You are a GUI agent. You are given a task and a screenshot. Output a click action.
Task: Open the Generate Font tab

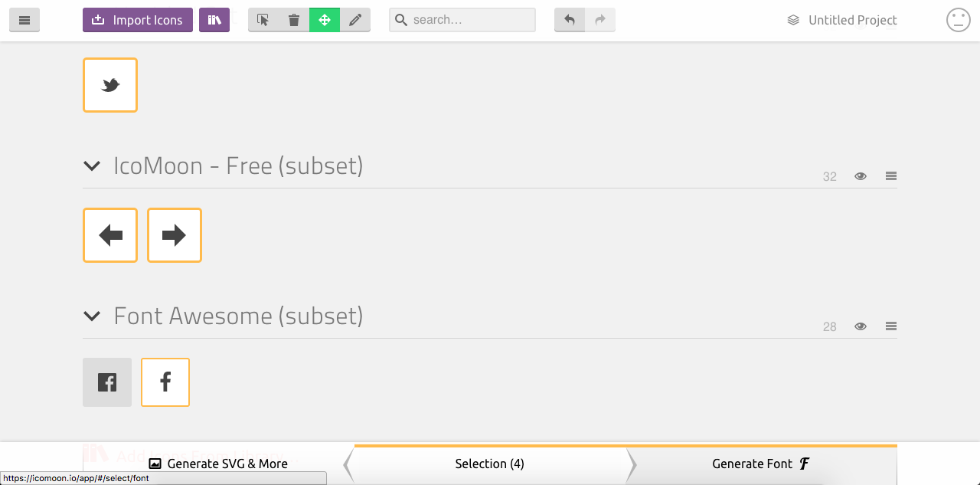[x=760, y=464]
